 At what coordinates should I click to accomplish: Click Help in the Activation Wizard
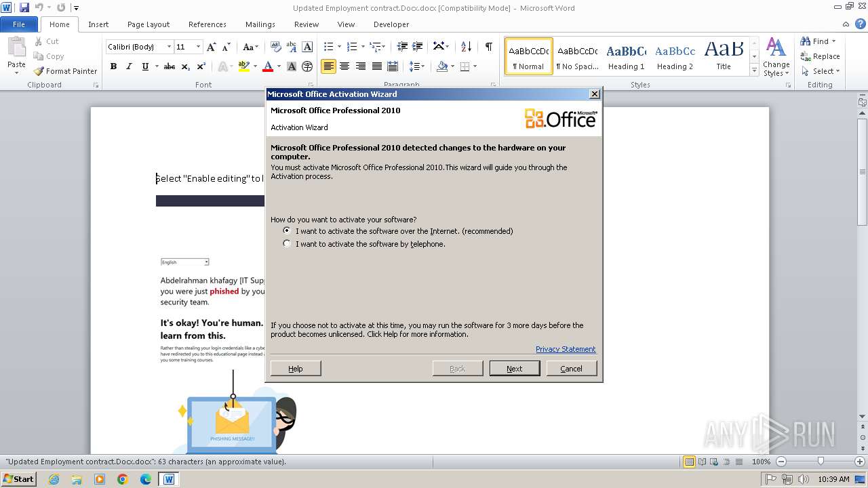296,369
